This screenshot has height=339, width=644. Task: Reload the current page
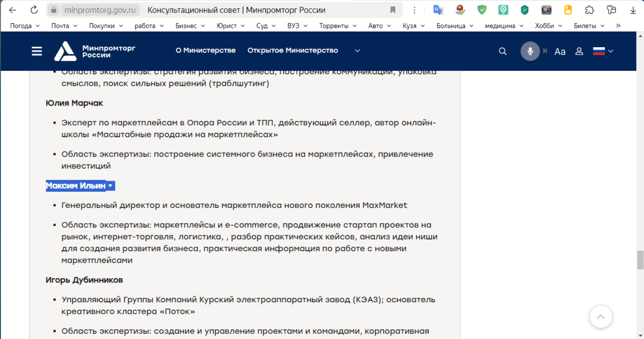[34, 10]
